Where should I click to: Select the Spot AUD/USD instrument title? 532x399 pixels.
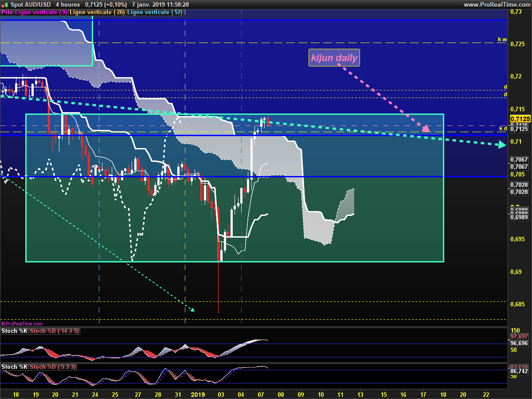tap(30, 4)
